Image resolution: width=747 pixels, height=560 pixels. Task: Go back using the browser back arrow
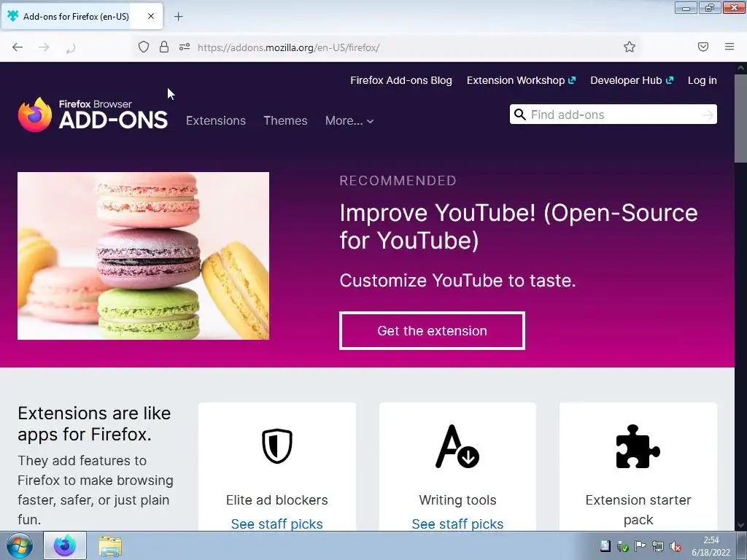(x=18, y=47)
